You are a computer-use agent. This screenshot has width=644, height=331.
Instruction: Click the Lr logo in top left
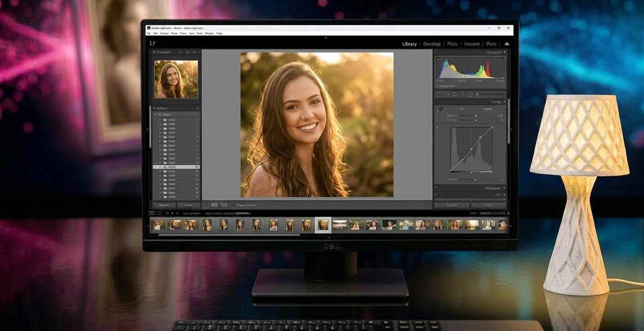tap(153, 43)
